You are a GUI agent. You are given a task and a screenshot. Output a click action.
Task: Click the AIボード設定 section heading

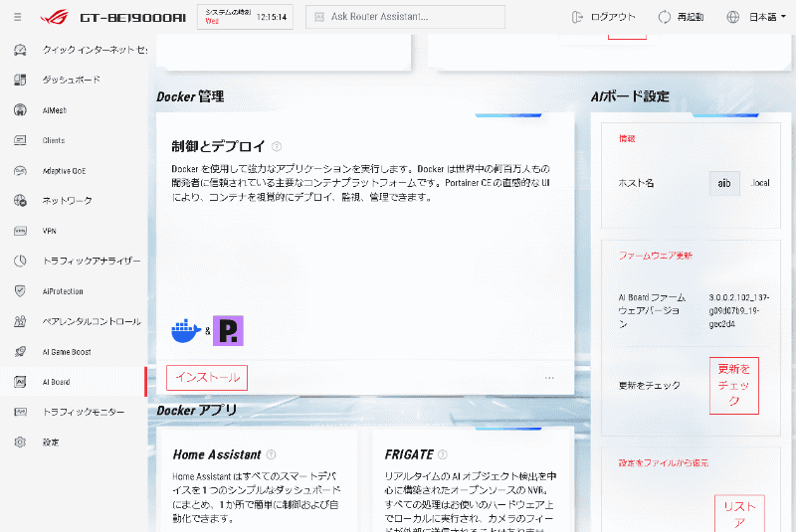[630, 96]
